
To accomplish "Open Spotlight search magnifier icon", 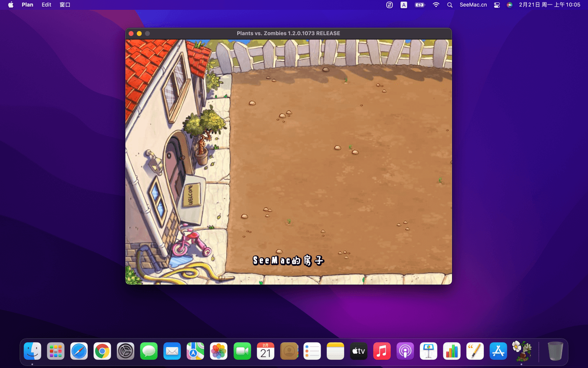I will tap(450, 5).
